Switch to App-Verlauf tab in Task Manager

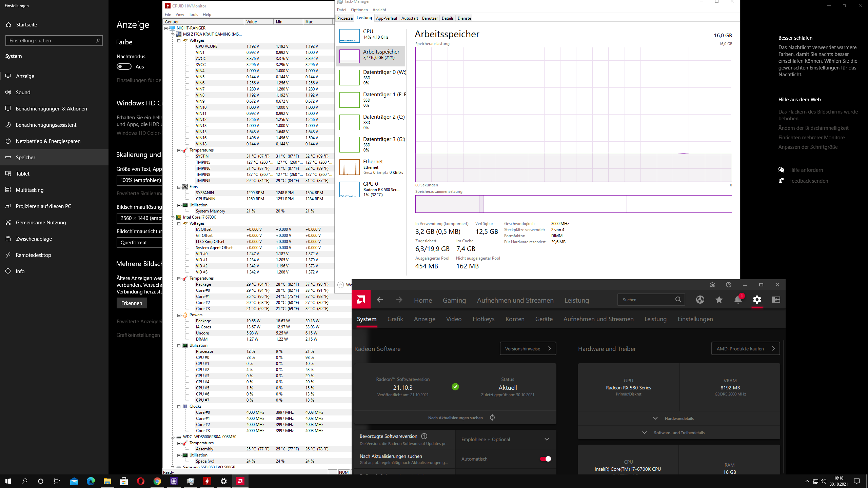386,18
